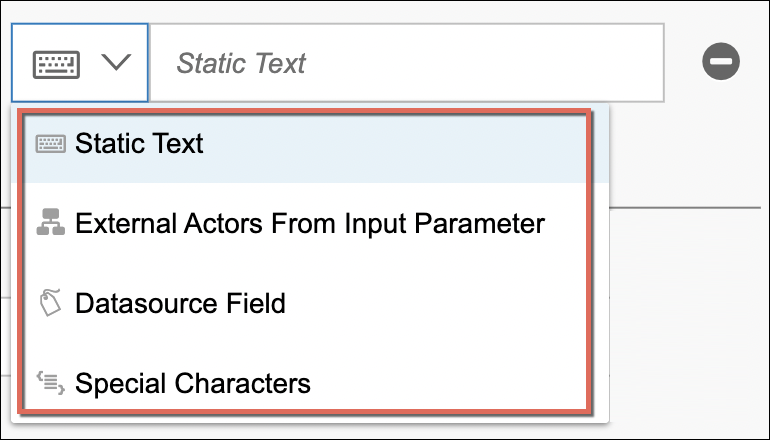The width and height of the screenshot is (770, 440).
Task: Click the highlighted Static Text row background
Action: pyautogui.click(x=400, y=144)
